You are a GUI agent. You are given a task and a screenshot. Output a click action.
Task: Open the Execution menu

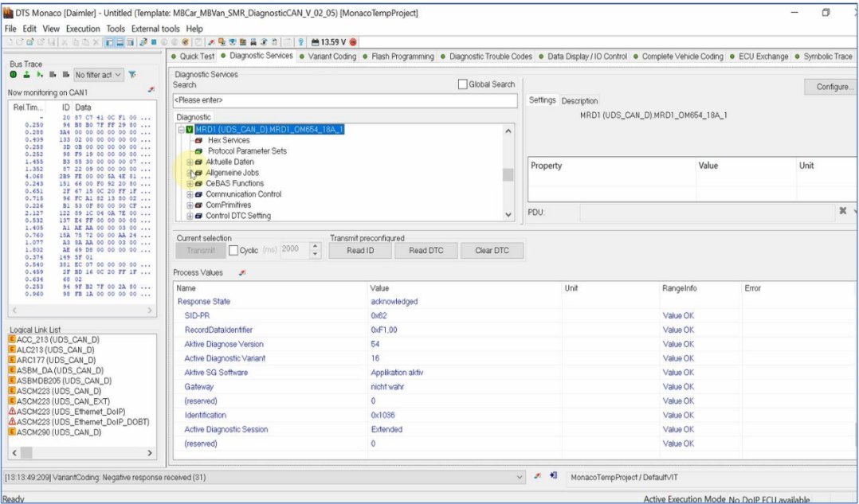[83, 29]
